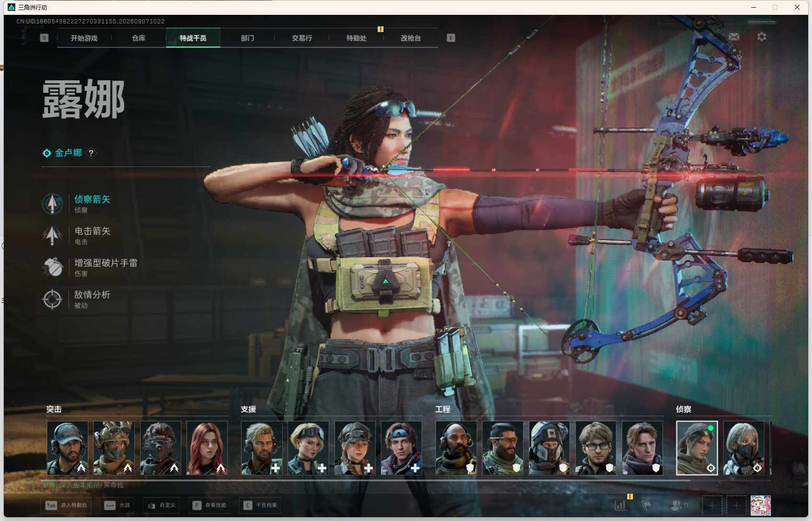This screenshot has height=521, width=812.
Task: Open the mail envelope icon
Action: (734, 37)
